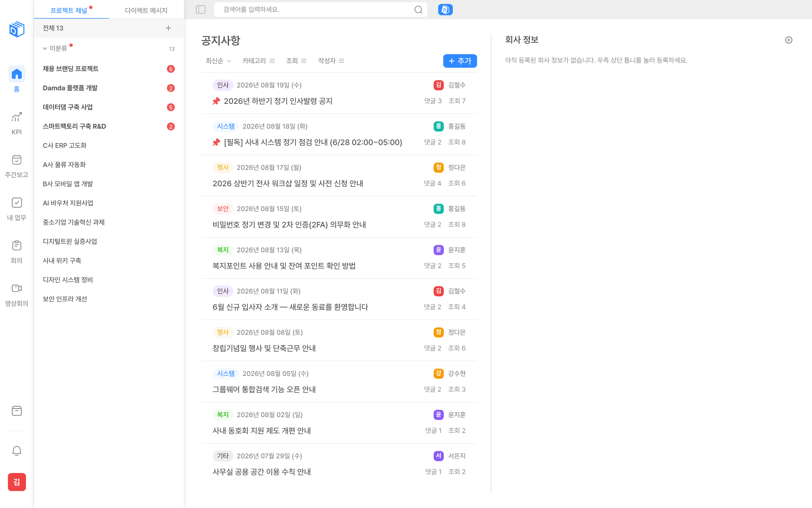Open the 보안 인프라 개선 channel
The image size is (812, 508).
109,299
